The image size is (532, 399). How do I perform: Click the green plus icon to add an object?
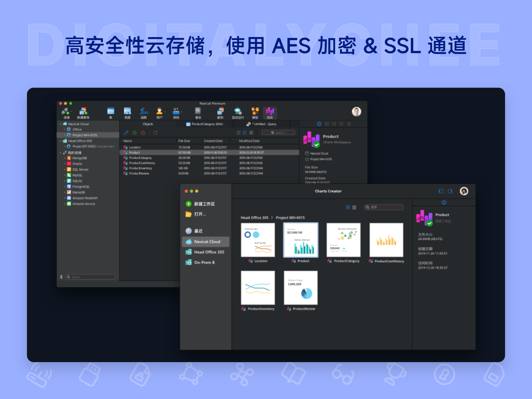pos(135,133)
